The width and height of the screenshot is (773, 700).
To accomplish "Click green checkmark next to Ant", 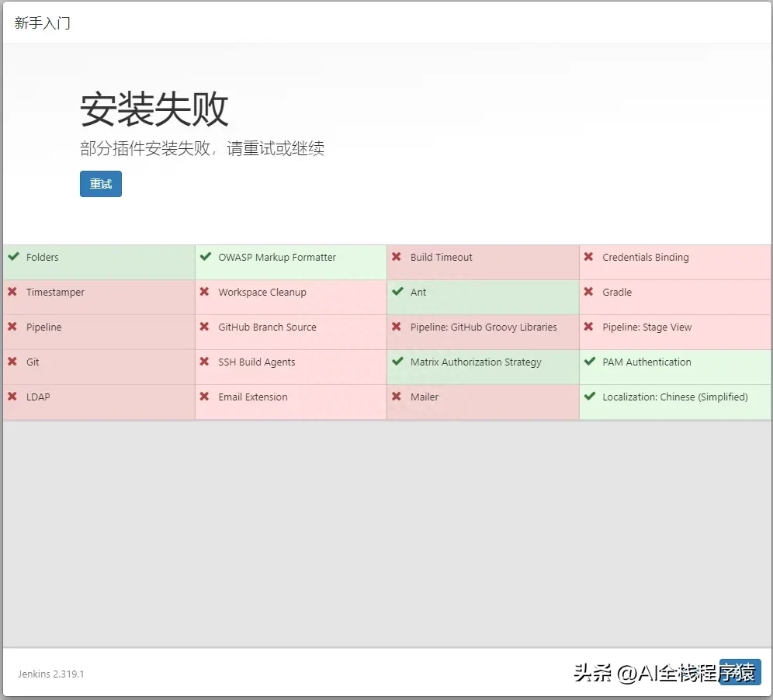I will tap(397, 292).
